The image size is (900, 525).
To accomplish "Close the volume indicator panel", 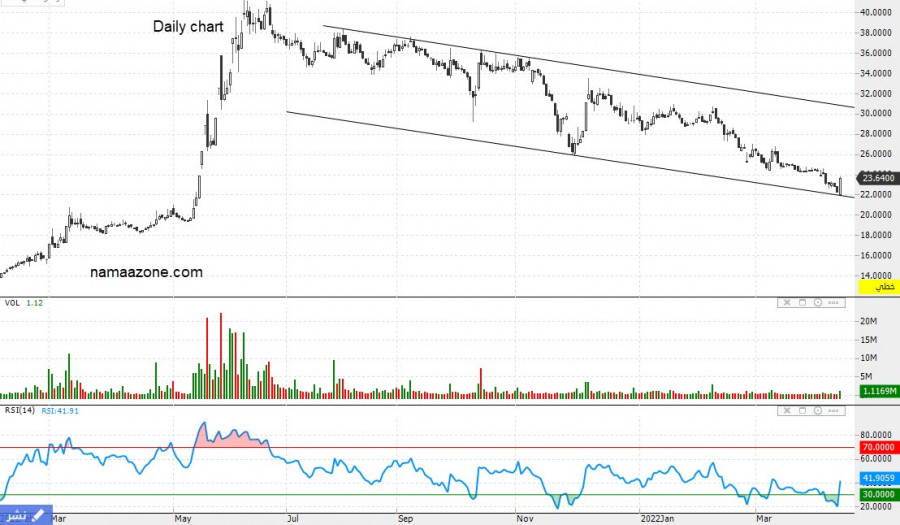I will click(x=786, y=302).
